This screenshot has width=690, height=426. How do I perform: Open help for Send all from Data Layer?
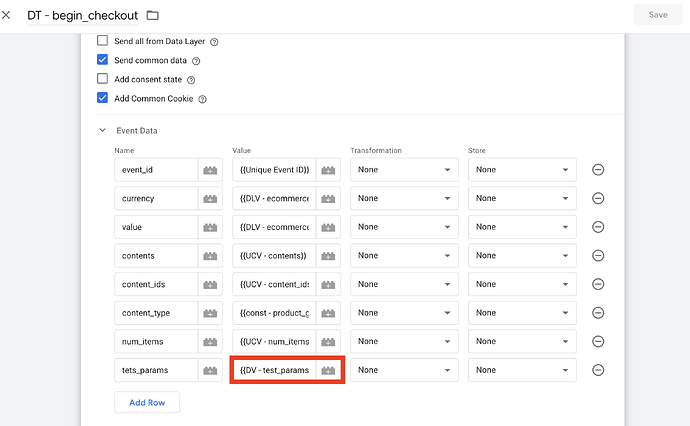coord(214,42)
